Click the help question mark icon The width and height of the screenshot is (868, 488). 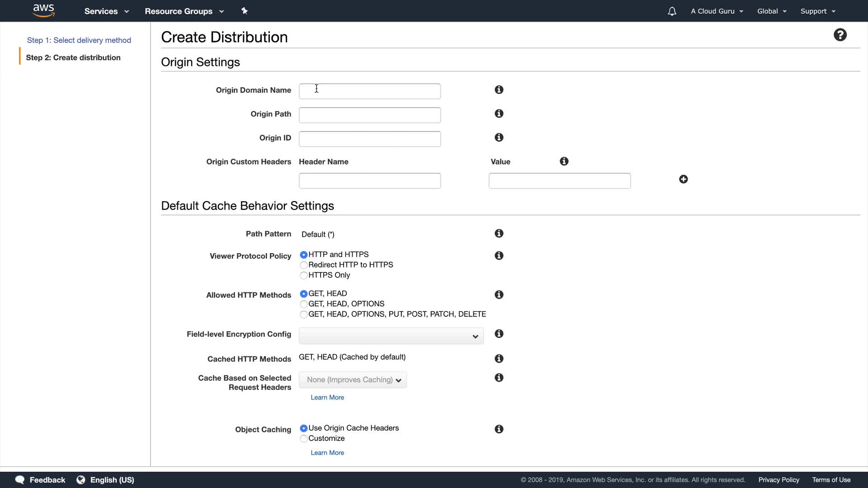pos(840,35)
